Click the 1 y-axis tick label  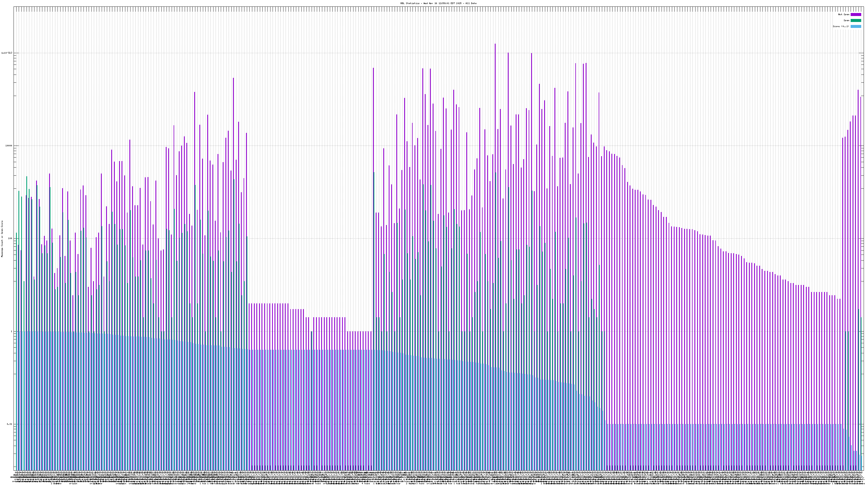11,331
